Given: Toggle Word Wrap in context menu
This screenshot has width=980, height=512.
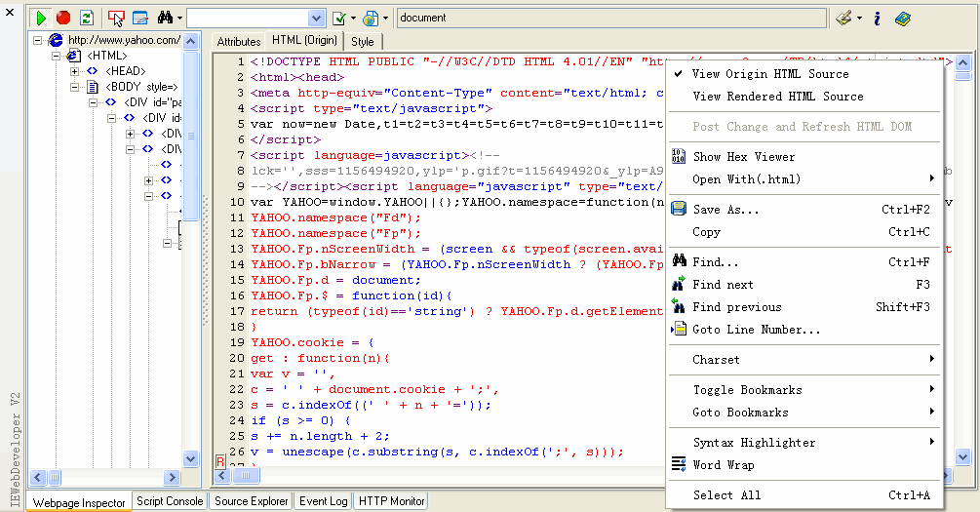Looking at the screenshot, I should pos(723,465).
